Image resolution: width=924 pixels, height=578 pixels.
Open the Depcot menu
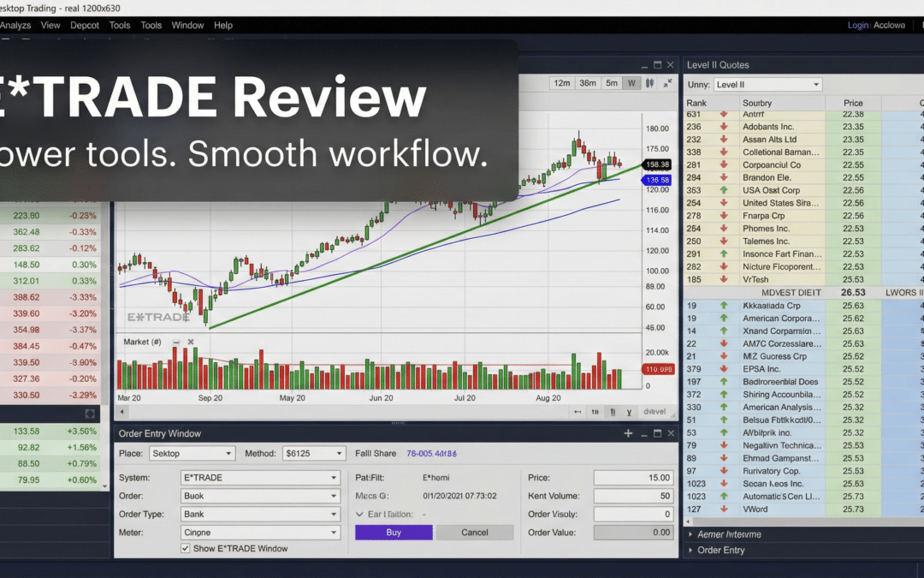[85, 26]
